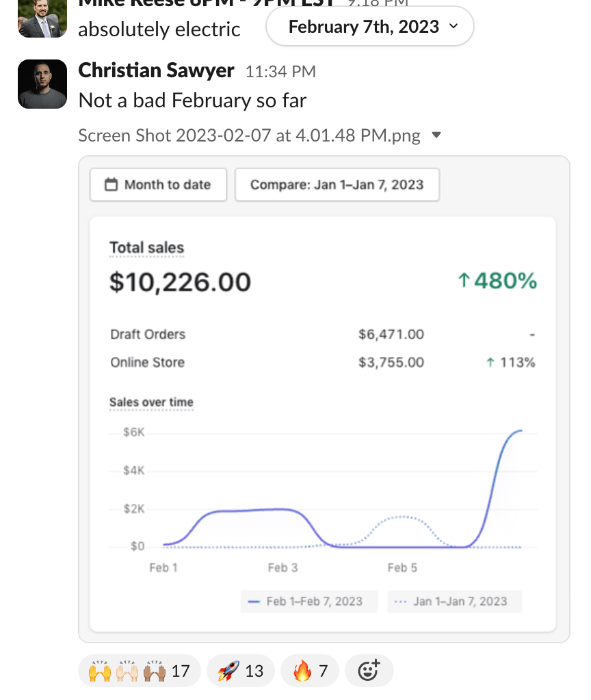Viewport: 591px width, 700px height.
Task: Click the green 480% increase indicator
Action: (497, 281)
